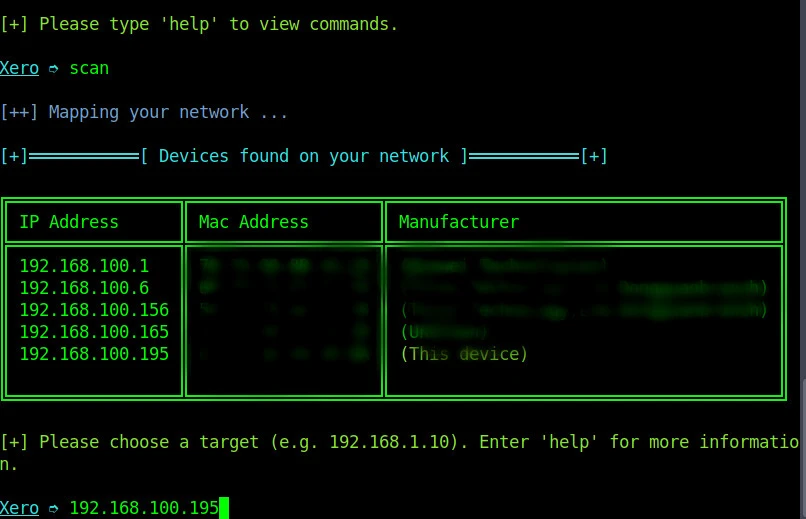The width and height of the screenshot is (806, 519).
Task: Click IP 192.168.100.156 in the device table
Action: (94, 310)
